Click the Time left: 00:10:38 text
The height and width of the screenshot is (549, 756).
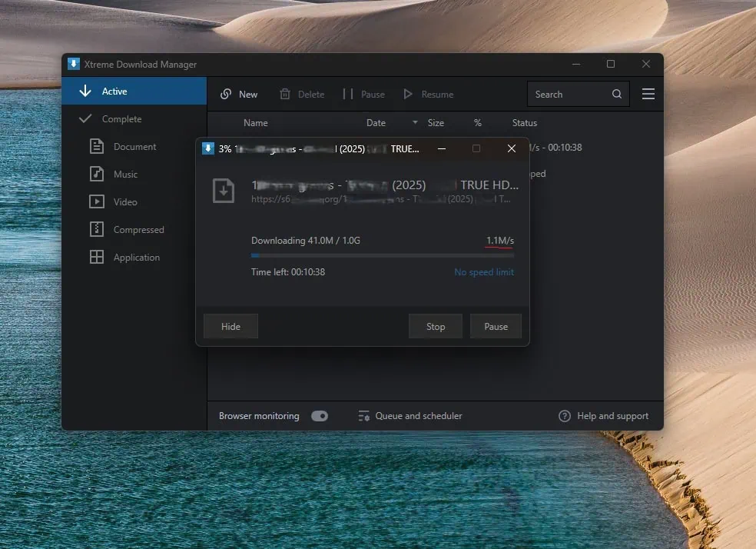click(288, 272)
